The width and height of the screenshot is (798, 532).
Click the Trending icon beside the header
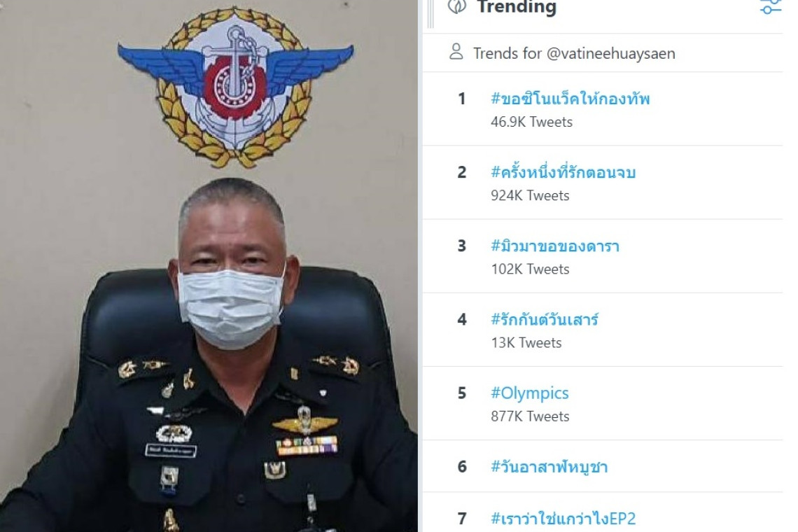tap(457, 6)
